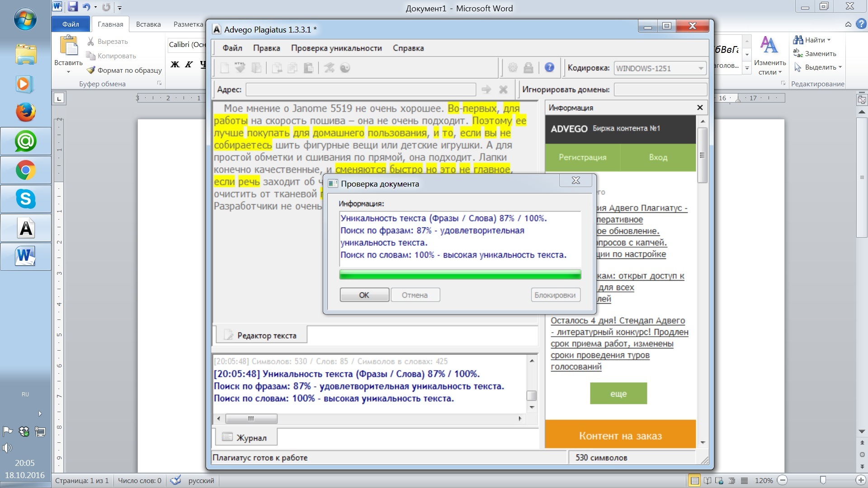This screenshot has width=868, height=488.
Task: Click the quick uniqueness check icon
Action: [329, 68]
